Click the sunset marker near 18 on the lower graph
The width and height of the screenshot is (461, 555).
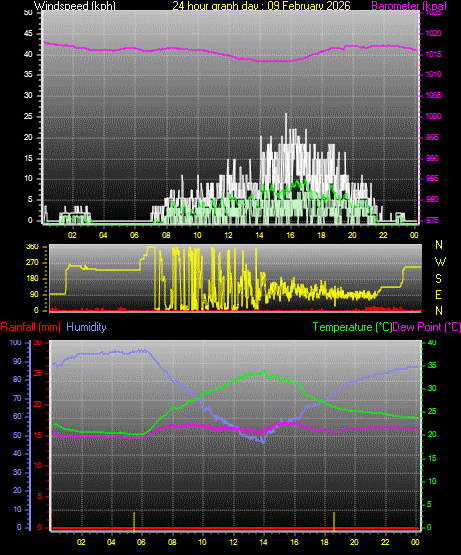334,521
